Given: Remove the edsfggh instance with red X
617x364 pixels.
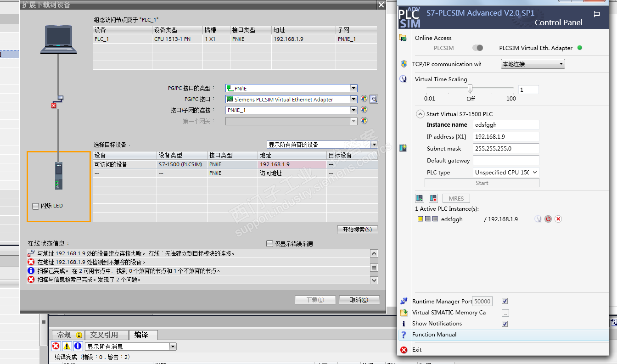Looking at the screenshot, I should click(x=558, y=219).
